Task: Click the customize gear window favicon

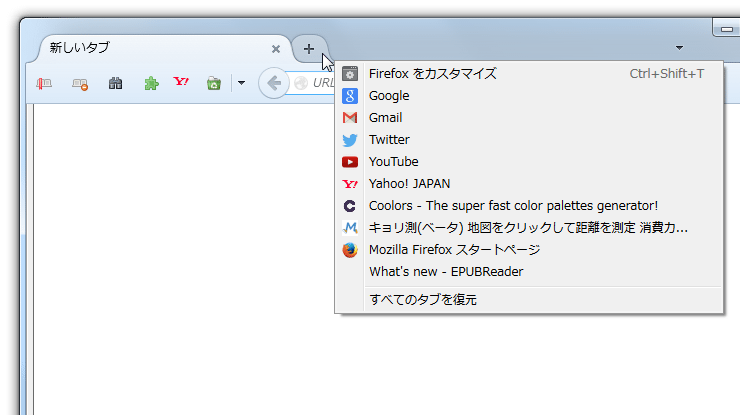Action: (350, 74)
